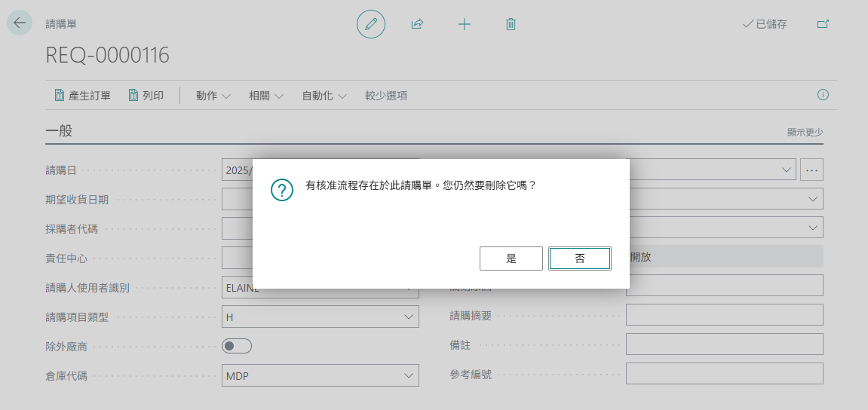This screenshot has height=410, width=868.
Task: Click 否 to cancel deletion
Action: click(x=580, y=259)
